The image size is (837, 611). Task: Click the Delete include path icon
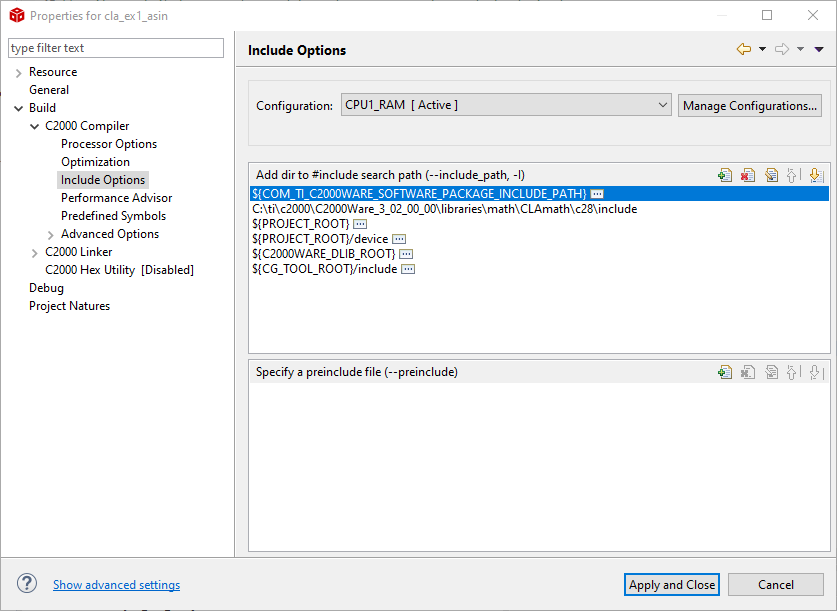pos(747,175)
